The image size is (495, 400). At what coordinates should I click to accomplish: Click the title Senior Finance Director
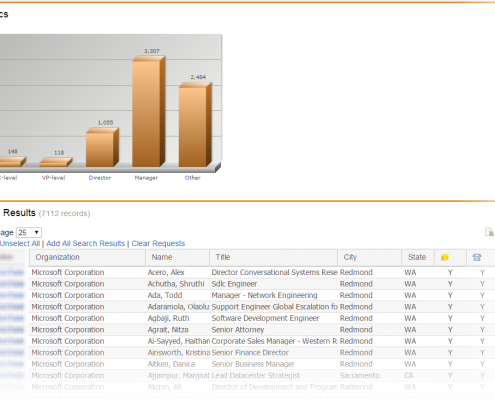point(250,353)
